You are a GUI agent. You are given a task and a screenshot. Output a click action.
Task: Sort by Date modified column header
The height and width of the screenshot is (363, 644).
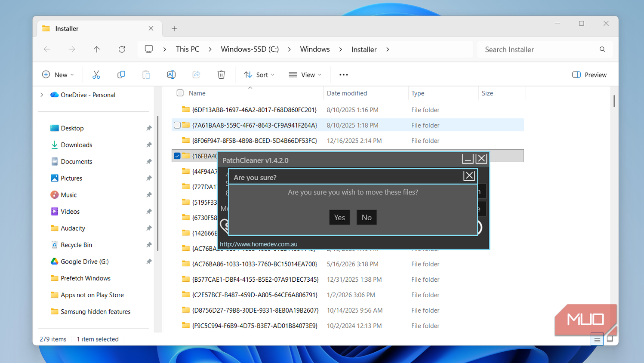tap(347, 93)
